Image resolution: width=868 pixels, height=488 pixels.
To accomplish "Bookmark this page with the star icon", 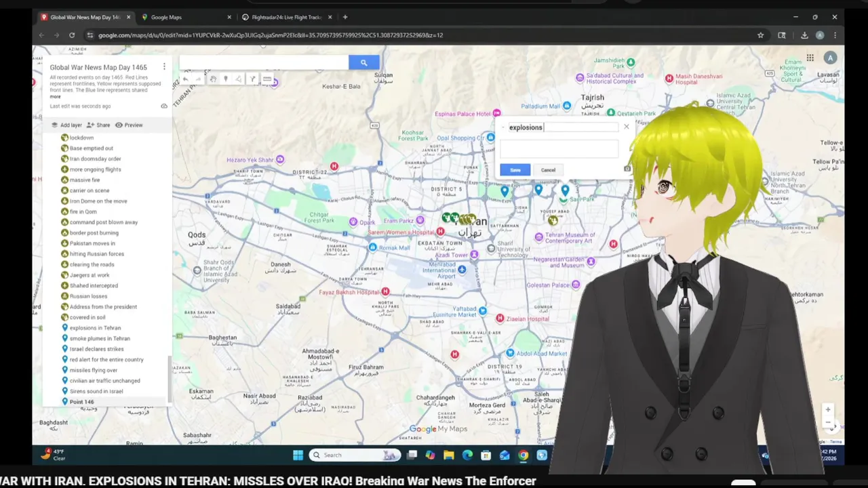I will (x=761, y=35).
